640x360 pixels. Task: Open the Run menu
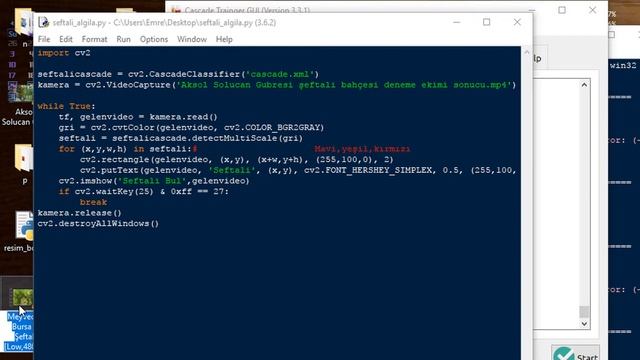click(123, 39)
